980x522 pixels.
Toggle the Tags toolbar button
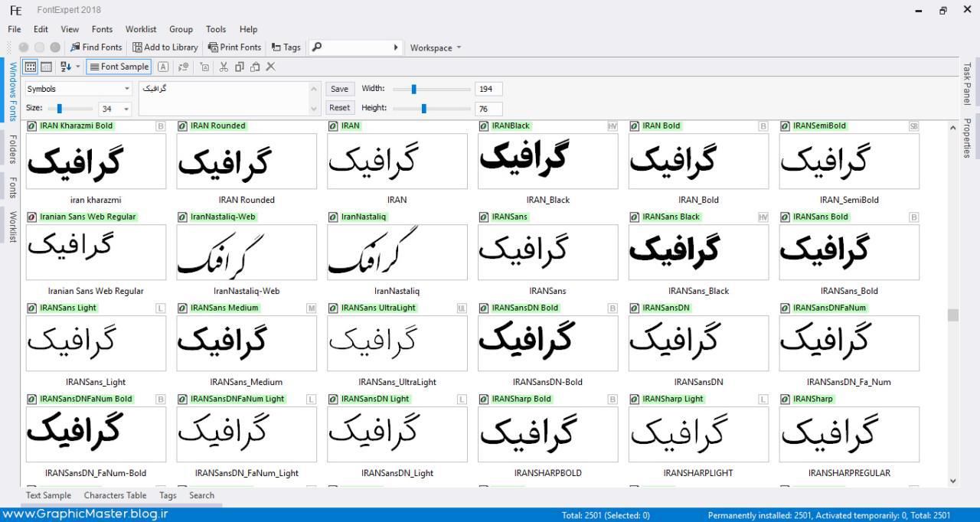(x=286, y=47)
